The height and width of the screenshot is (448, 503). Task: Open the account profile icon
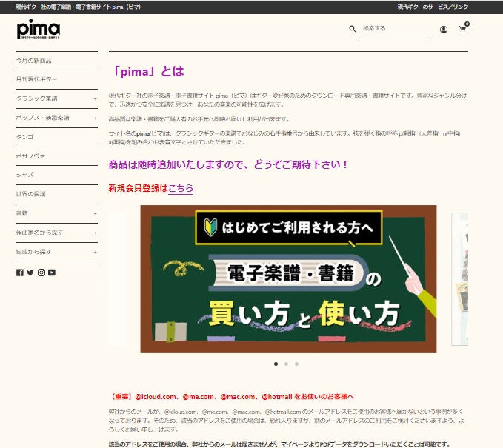pos(443,30)
